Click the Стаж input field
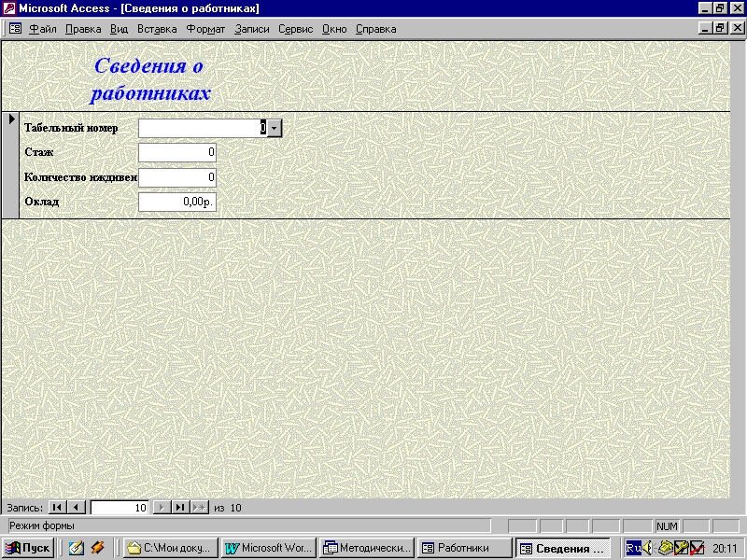 click(177, 152)
